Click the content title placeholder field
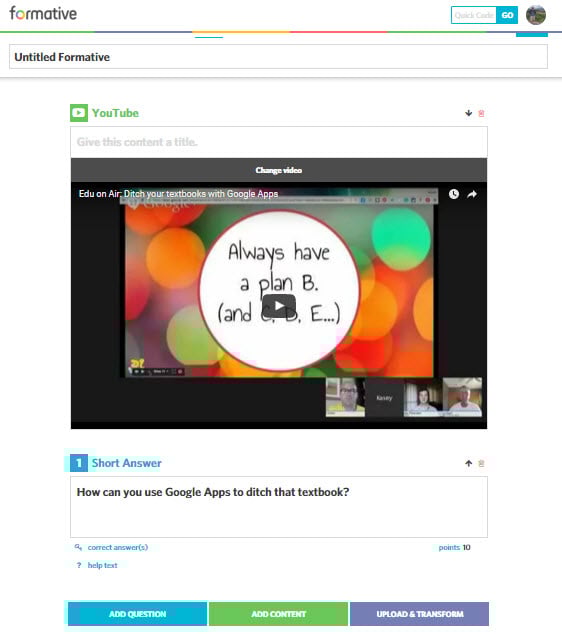 point(279,142)
